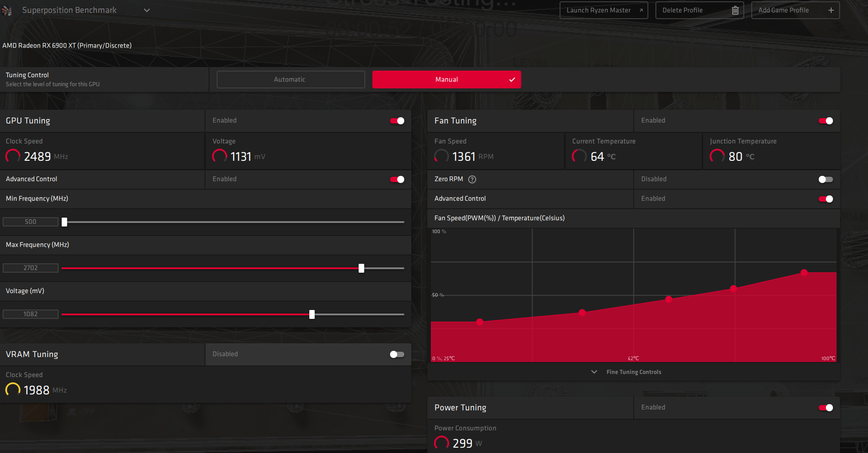Click the 80 °C junction temperature value

click(x=742, y=156)
